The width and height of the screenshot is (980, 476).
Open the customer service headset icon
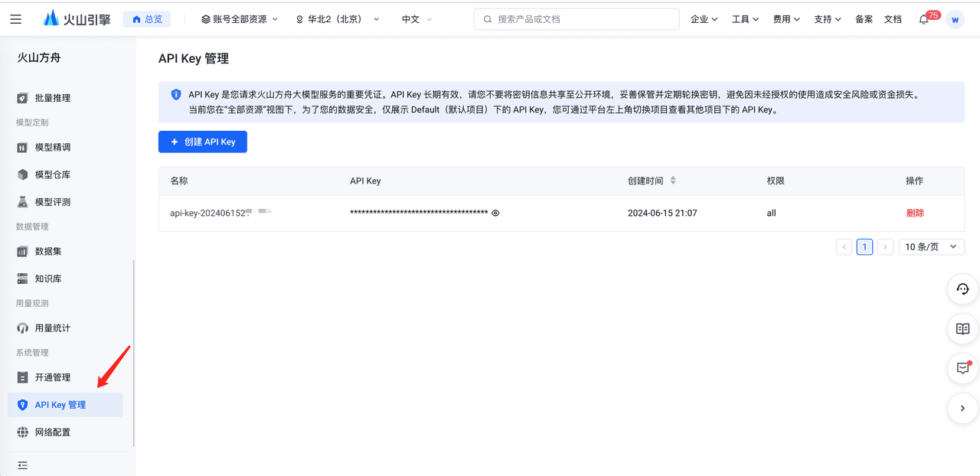coord(963,289)
